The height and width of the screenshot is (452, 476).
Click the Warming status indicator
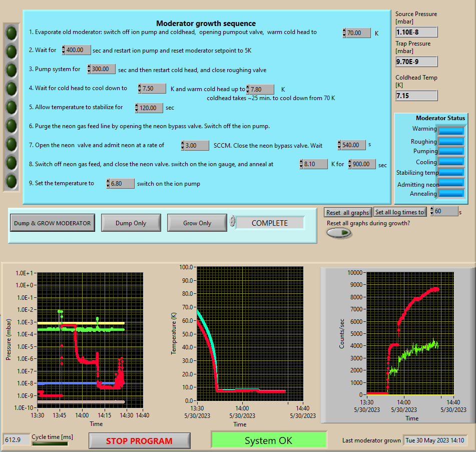(x=451, y=131)
